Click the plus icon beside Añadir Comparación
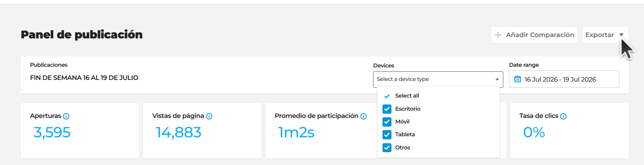This screenshot has width=644, height=165. pyautogui.click(x=498, y=35)
